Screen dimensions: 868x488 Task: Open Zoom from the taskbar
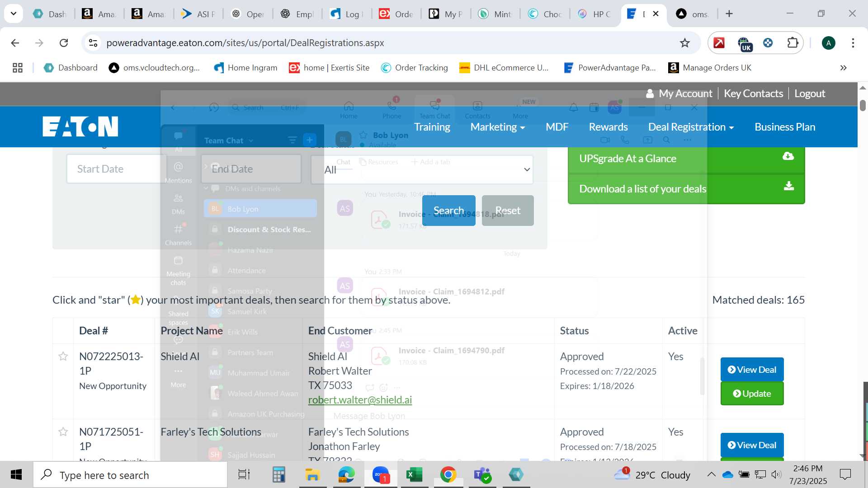click(381, 474)
